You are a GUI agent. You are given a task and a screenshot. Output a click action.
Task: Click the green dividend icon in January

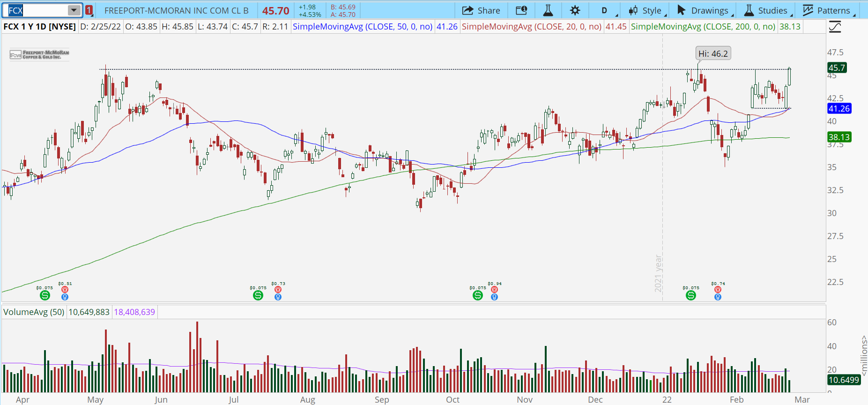coord(691,295)
